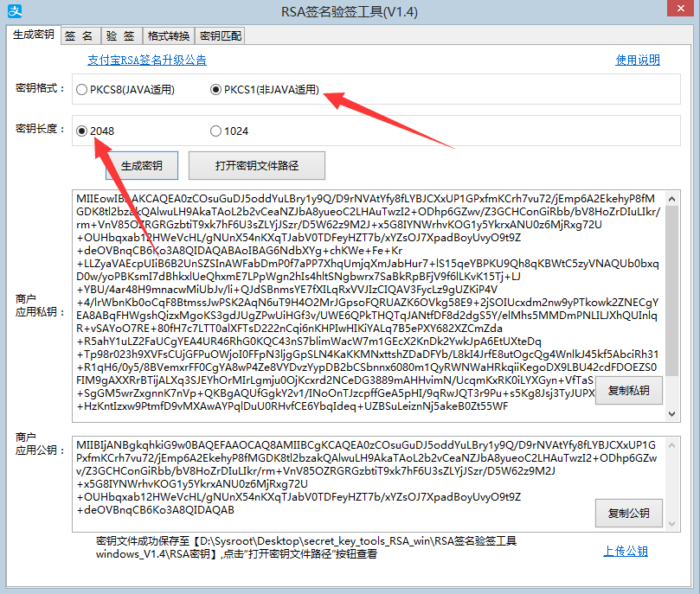This screenshot has width=700, height=594.
Task: Click the Alipay logo icon in title bar
Action: pos(15,10)
